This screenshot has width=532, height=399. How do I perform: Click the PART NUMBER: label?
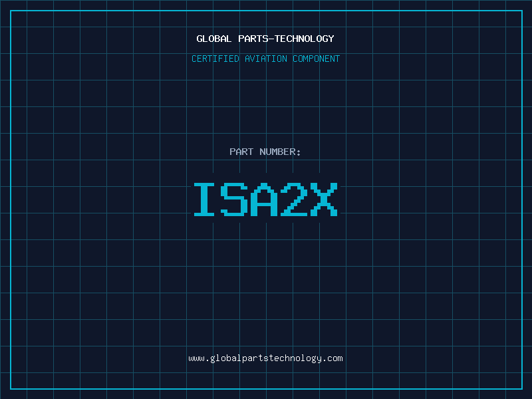coord(265,152)
